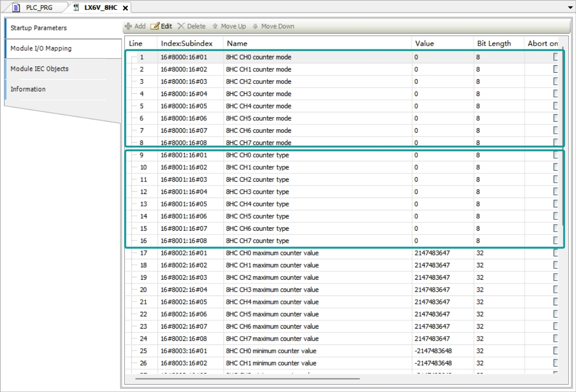This screenshot has height=392, width=576.
Task: Click the Edit toolbar button
Action: click(x=161, y=26)
